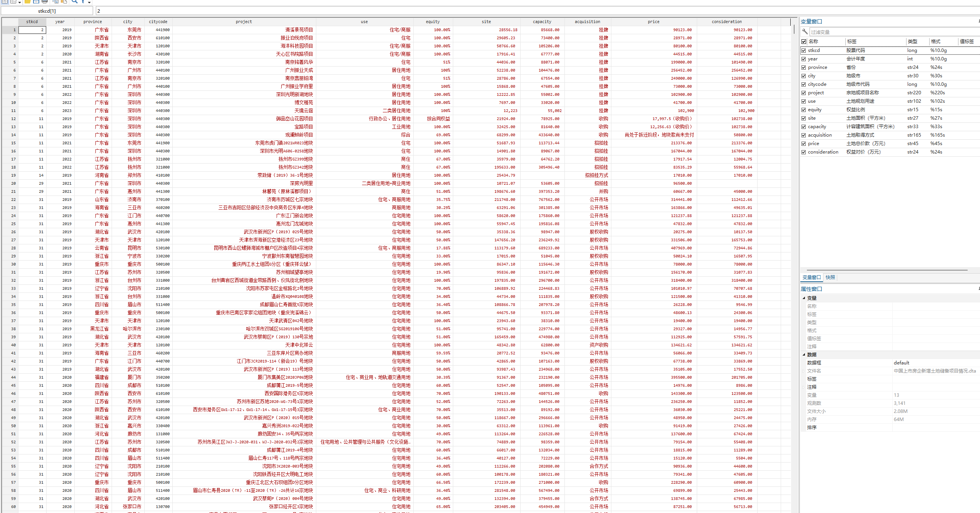980x513 pixels.
Task: Uncheck the province variable checkbox
Action: 804,67
